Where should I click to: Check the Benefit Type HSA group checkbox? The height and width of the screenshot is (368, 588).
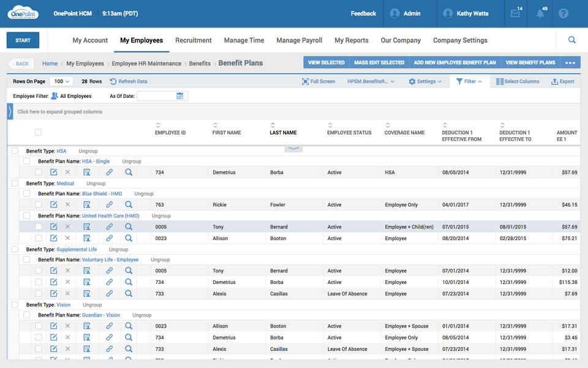click(15, 151)
